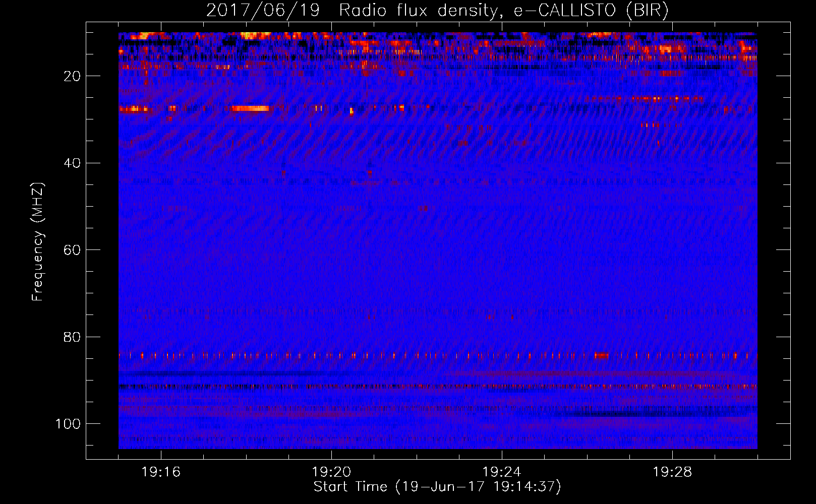Click the '19:24' time tick label
This screenshot has height=504, width=816.
(x=502, y=472)
